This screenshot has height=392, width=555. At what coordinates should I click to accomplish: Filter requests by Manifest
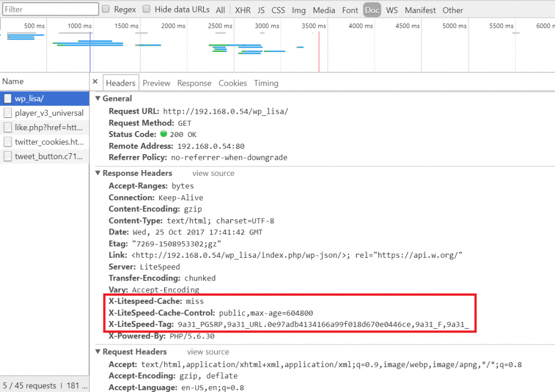click(420, 10)
